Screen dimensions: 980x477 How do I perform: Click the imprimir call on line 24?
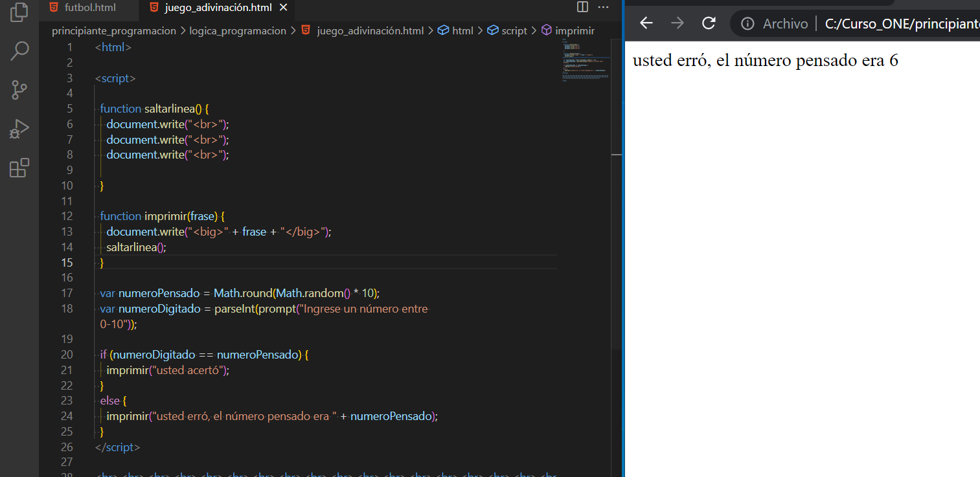(273, 416)
